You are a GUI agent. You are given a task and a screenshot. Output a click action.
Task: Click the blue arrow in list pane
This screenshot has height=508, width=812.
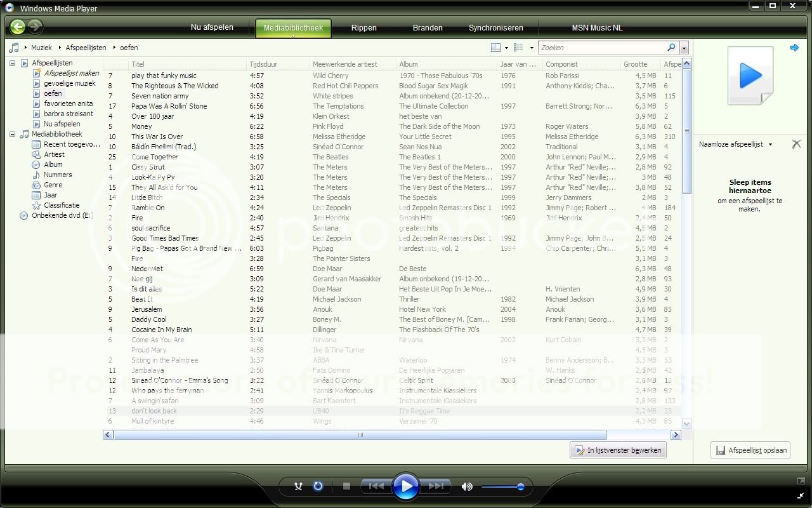[x=794, y=48]
